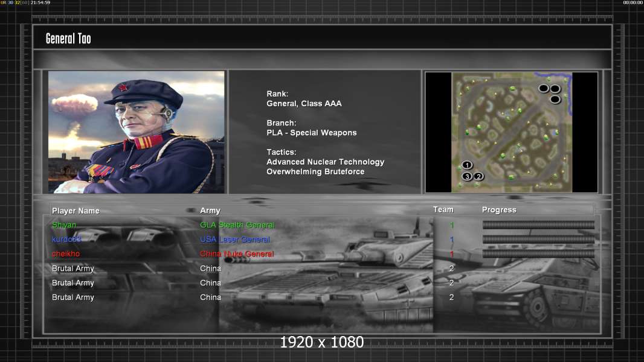Click 'General, Class AAA' rank text
Screen dimensions: 644x362
(304, 104)
